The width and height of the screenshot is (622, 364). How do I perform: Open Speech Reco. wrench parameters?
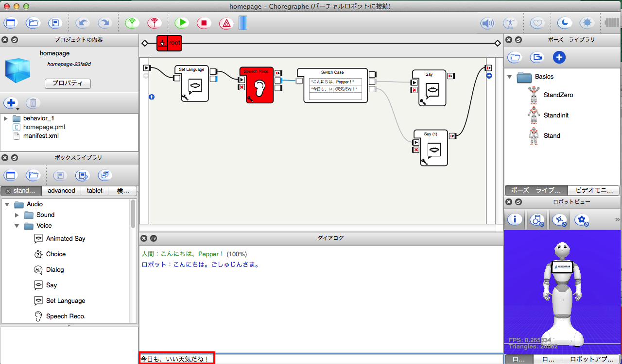(250, 99)
